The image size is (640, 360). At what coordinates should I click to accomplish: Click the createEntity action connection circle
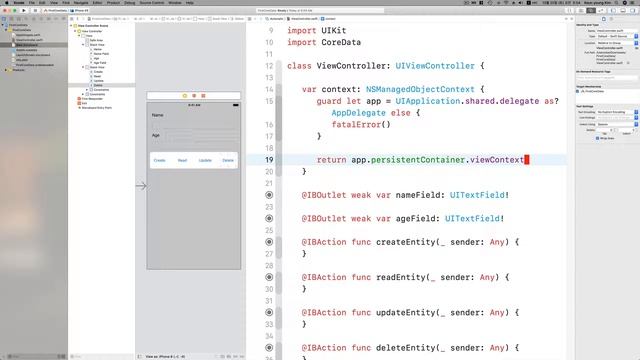pyautogui.click(x=269, y=242)
